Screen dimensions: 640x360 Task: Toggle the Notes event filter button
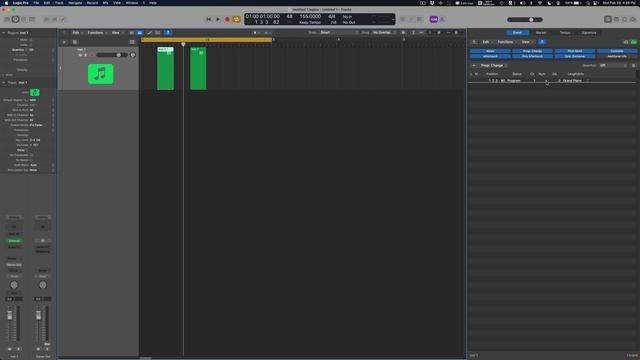(x=490, y=51)
